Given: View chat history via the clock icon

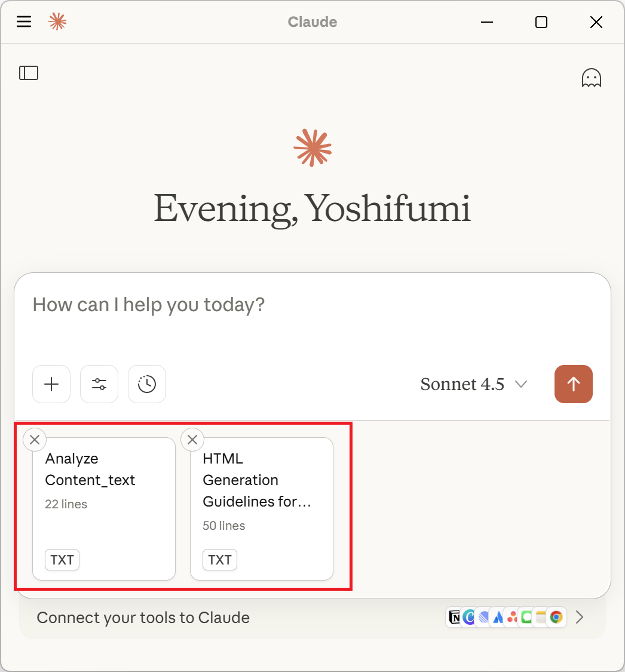Looking at the screenshot, I should coord(146,384).
